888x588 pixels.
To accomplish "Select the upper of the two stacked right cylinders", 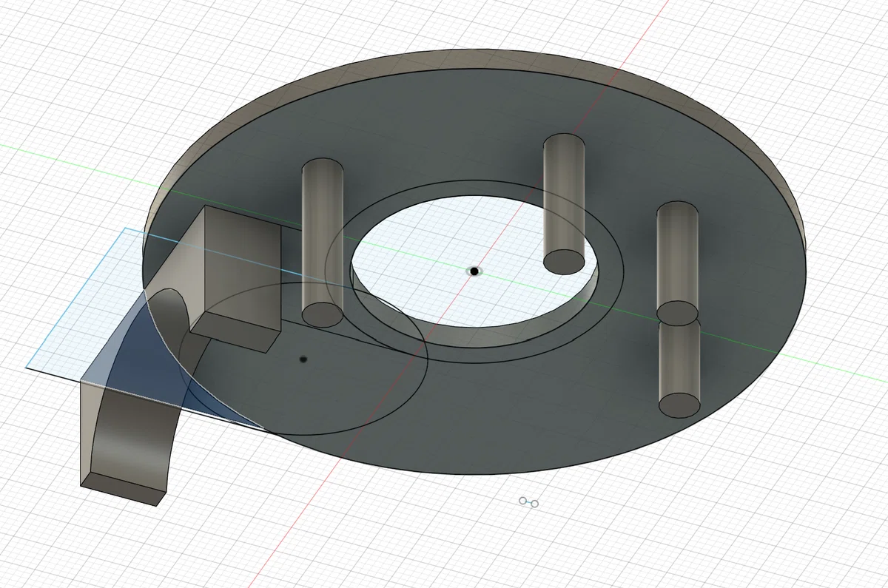I will click(678, 263).
